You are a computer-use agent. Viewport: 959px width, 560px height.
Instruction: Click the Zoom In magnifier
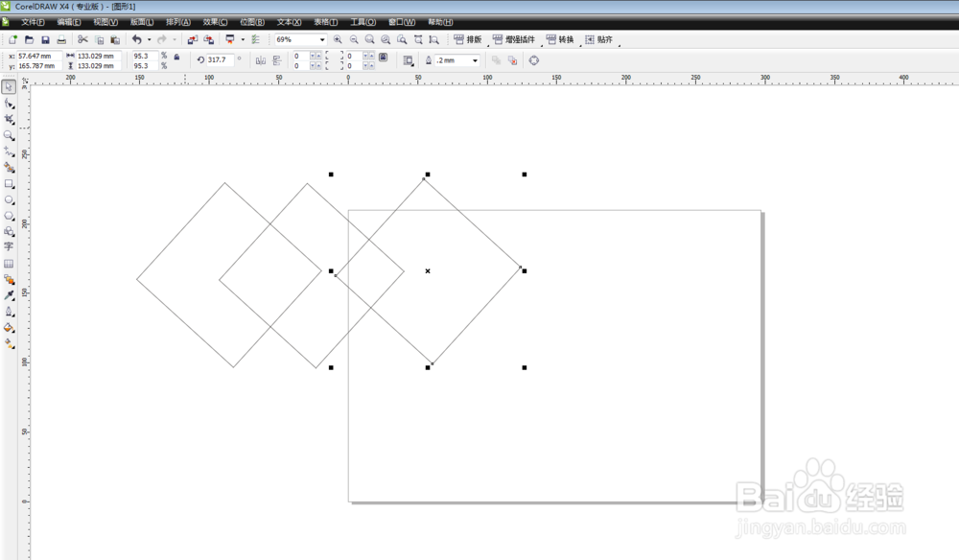[x=338, y=39]
